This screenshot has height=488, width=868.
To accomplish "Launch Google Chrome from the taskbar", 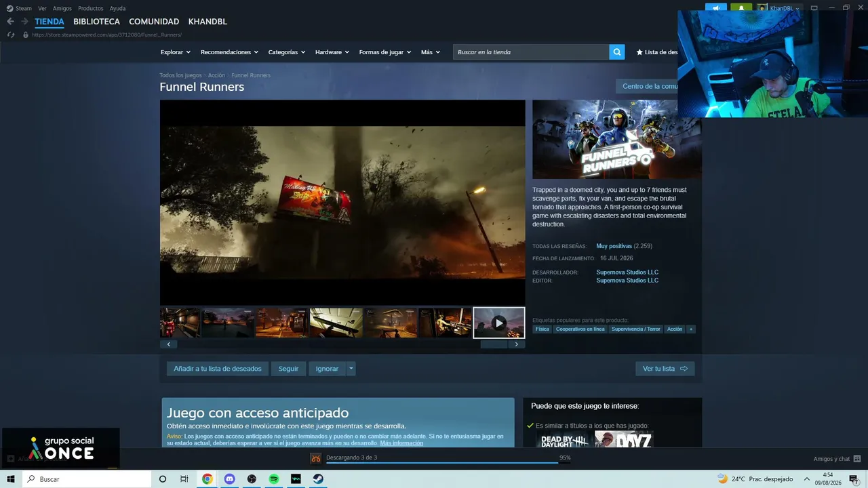I will click(208, 479).
